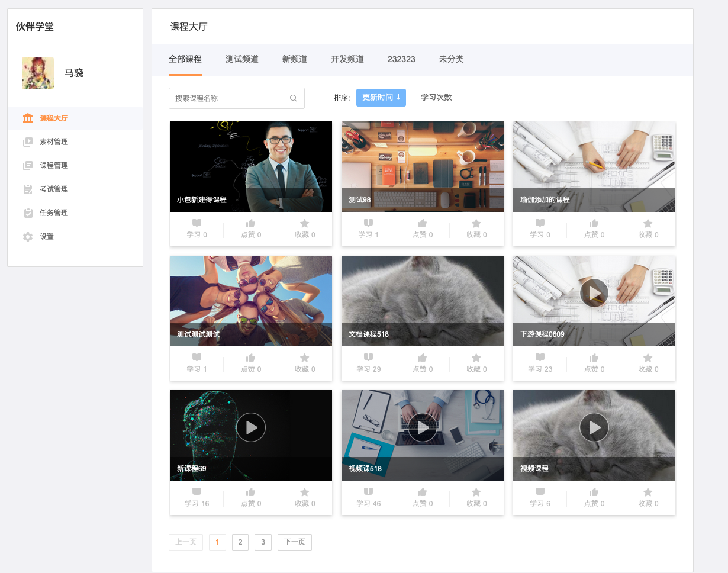Click favorite star on 新课程69

[305, 492]
